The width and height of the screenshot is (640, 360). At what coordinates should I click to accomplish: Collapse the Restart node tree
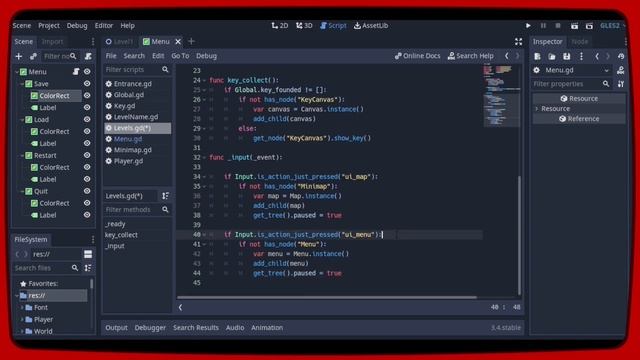coord(22,156)
